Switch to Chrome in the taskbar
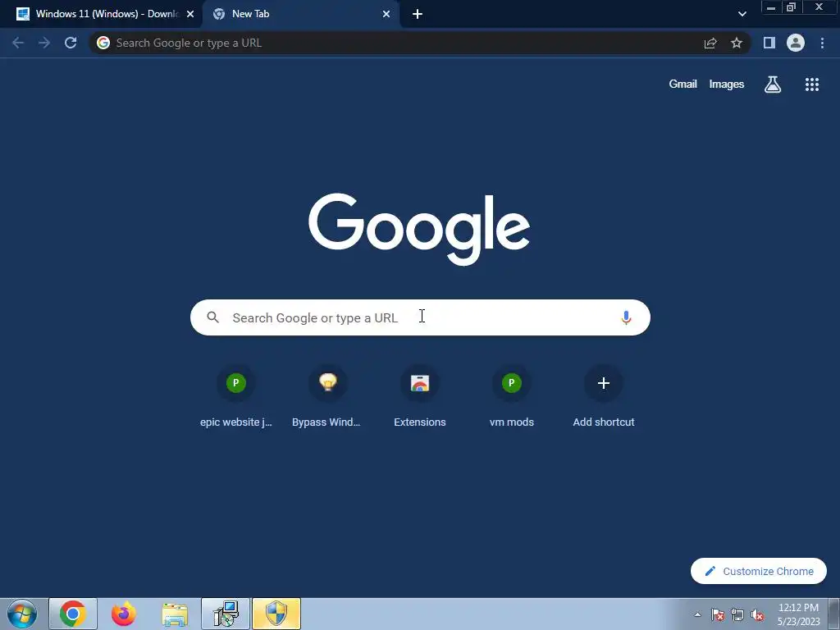Screen dimensions: 840x630 coord(73,614)
